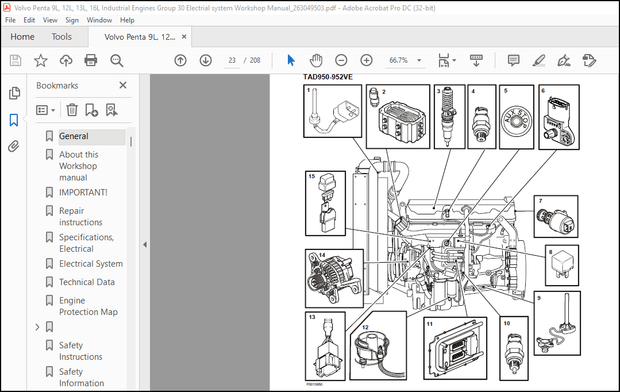Open the View menu
This screenshot has height=392, width=620.
[x=50, y=20]
